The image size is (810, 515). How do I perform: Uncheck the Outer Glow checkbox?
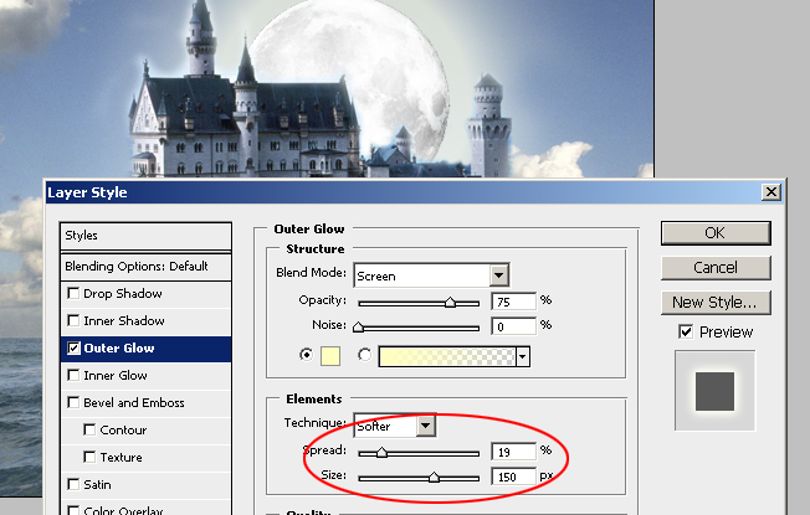(73, 348)
